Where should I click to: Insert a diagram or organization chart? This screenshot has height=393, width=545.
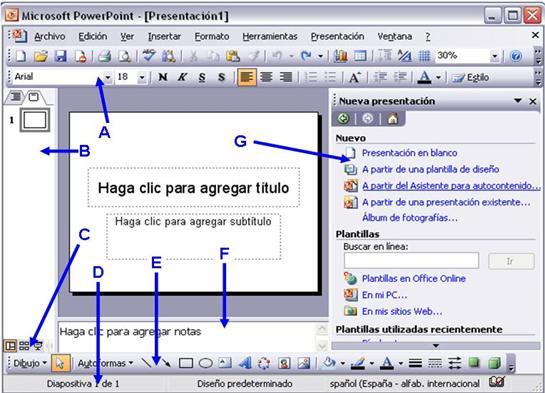pyautogui.click(x=264, y=363)
